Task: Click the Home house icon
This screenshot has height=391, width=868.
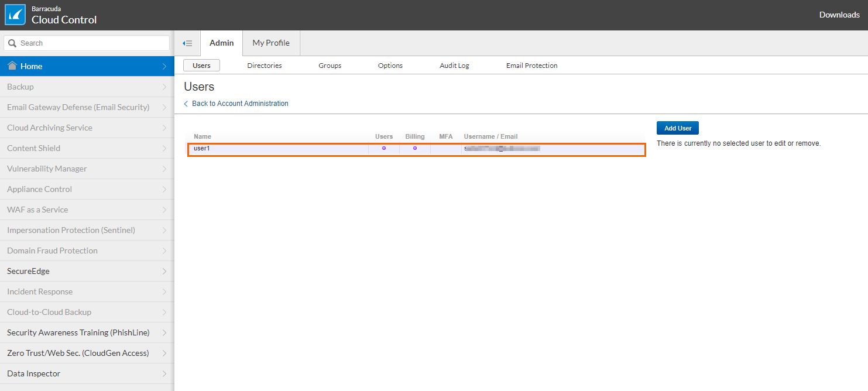Action: [x=12, y=66]
